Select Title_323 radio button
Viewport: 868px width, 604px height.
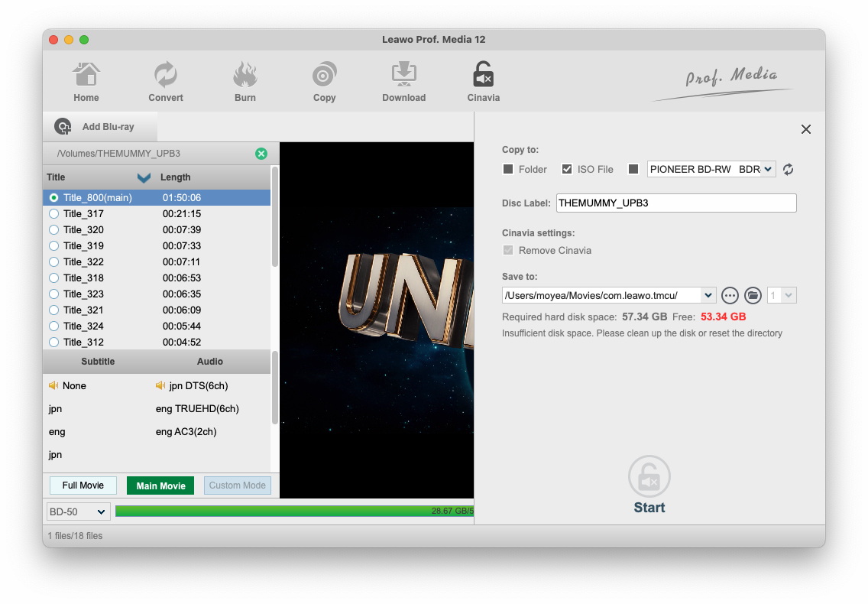point(53,294)
